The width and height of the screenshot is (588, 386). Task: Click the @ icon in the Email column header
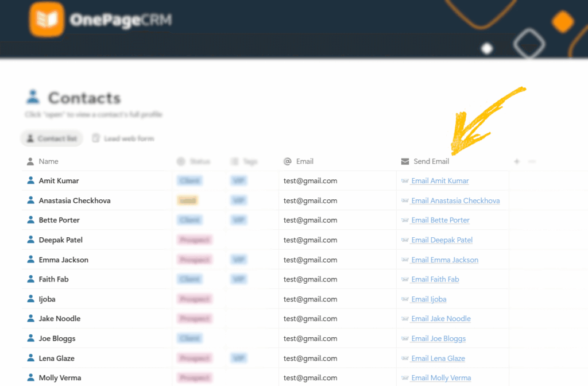point(287,161)
